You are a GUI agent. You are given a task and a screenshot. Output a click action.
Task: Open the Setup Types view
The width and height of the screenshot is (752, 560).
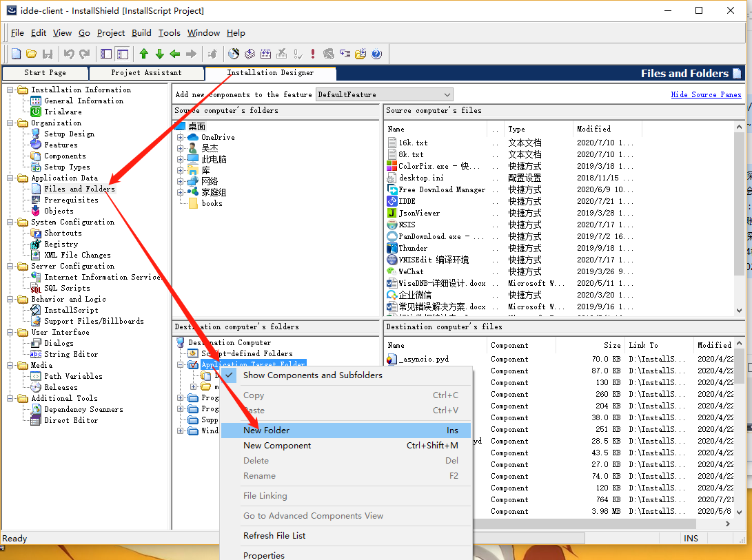(x=67, y=167)
